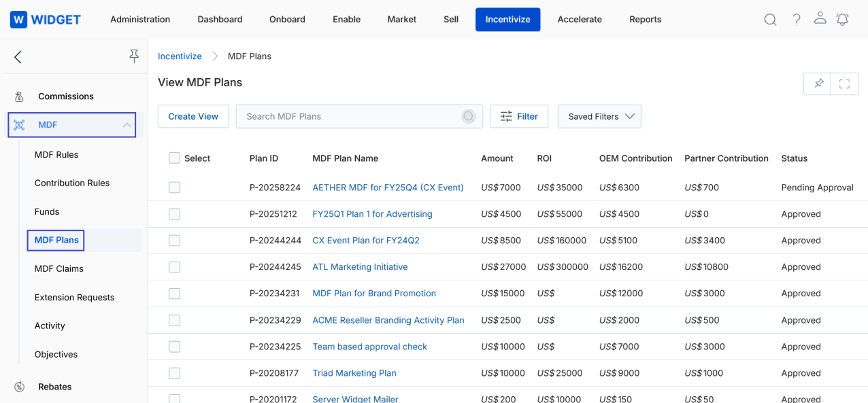Select MDF Plans in sidebar

(56, 240)
